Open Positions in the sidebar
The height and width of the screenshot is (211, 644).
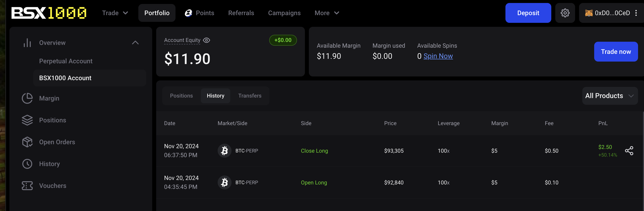pyautogui.click(x=53, y=120)
